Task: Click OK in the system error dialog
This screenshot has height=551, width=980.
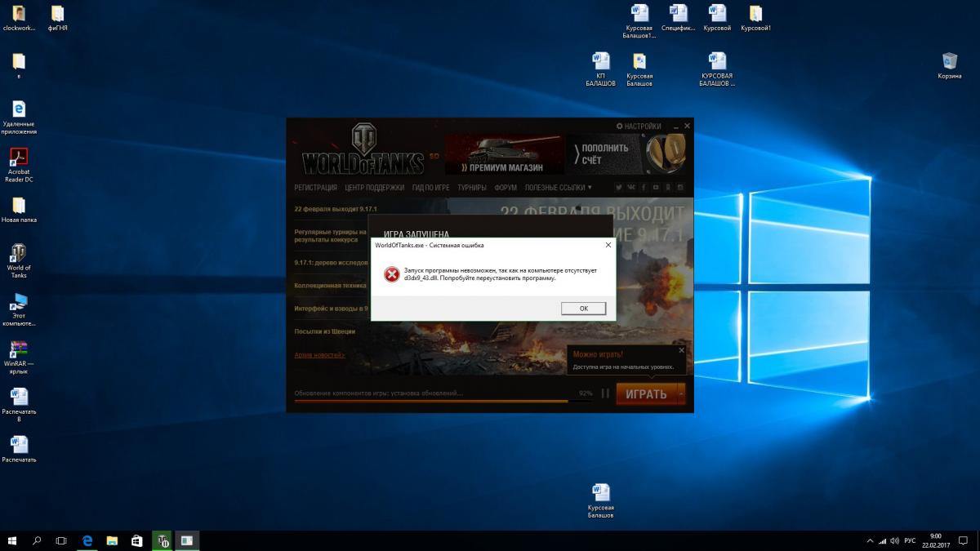Action: [x=583, y=309]
